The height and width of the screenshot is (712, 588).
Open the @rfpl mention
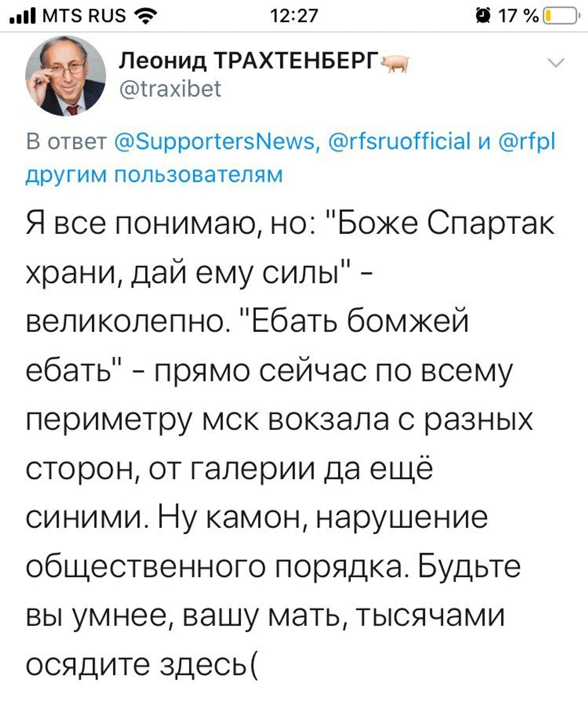(x=528, y=141)
